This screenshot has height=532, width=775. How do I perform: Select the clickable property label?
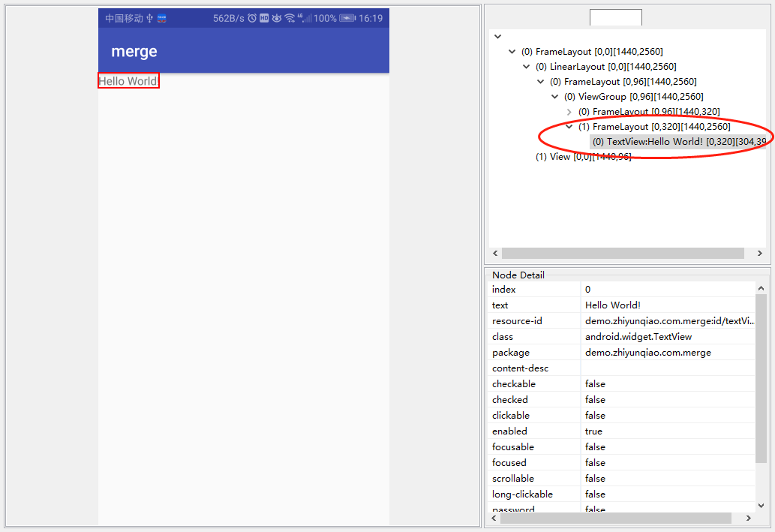coord(511,416)
